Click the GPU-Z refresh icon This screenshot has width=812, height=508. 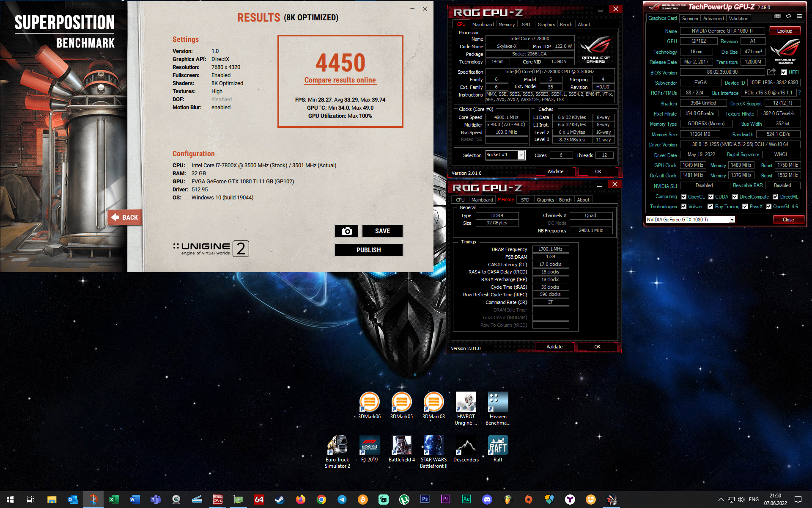[788, 17]
